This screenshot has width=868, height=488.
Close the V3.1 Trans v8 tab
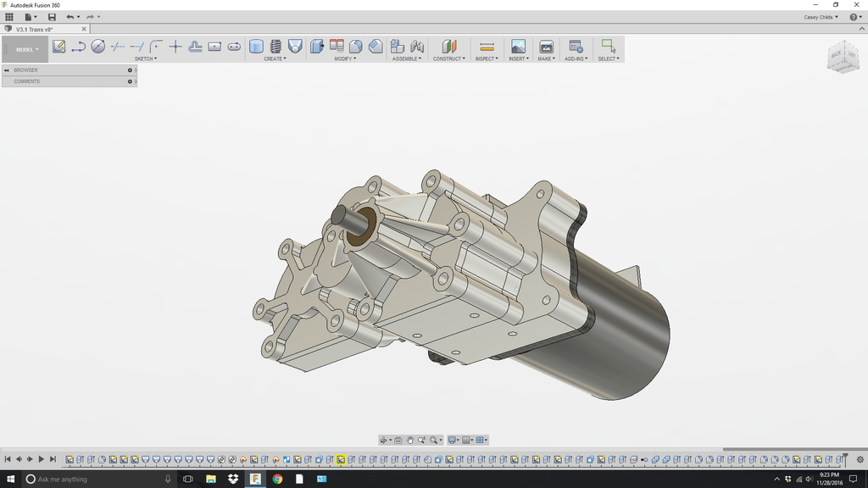(84, 30)
